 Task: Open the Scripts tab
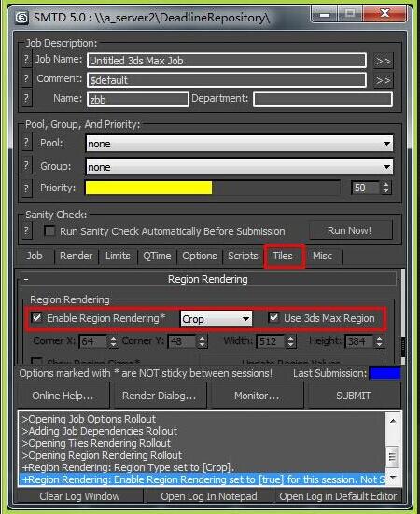pyautogui.click(x=243, y=256)
